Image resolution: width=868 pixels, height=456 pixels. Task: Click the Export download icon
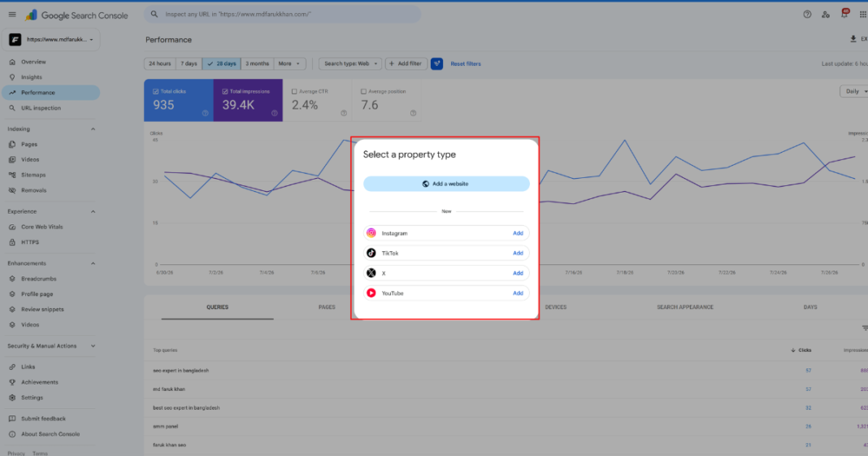point(853,39)
